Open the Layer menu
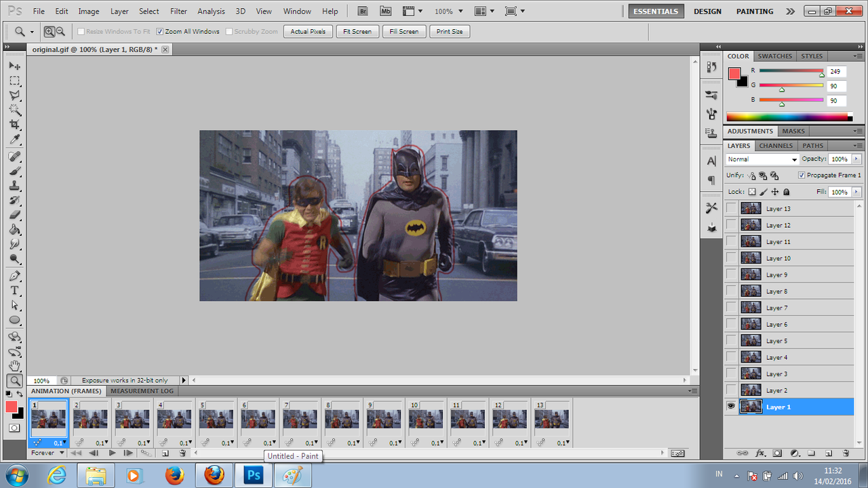 tap(119, 12)
